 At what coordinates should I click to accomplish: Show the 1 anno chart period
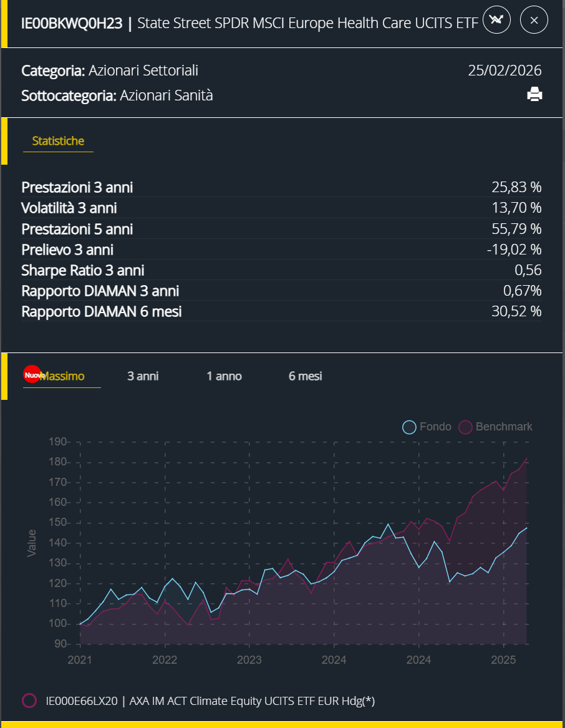(x=225, y=376)
